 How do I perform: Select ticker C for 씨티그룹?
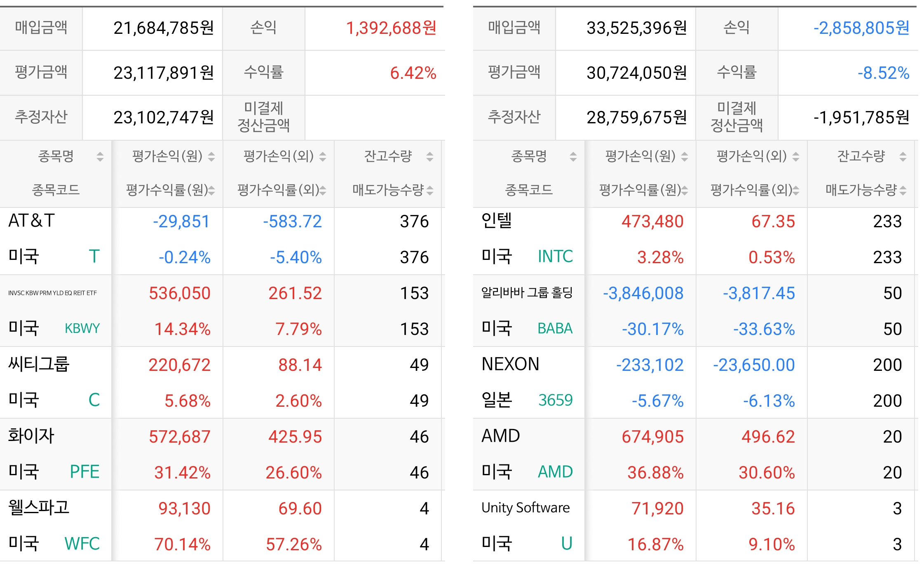94,400
